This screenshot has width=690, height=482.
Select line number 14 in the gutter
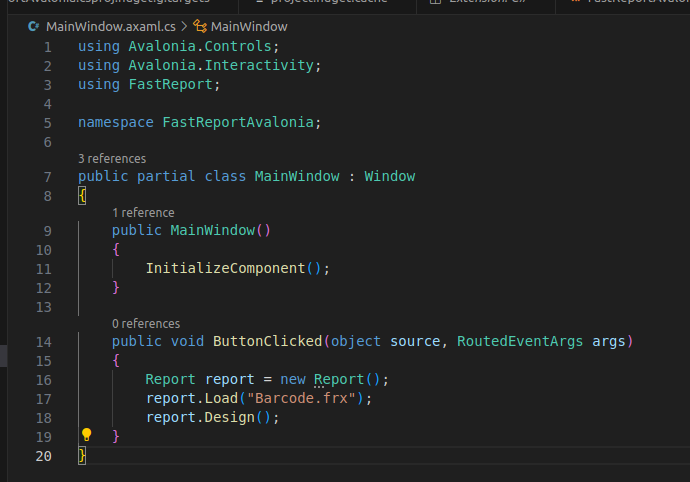(43, 342)
